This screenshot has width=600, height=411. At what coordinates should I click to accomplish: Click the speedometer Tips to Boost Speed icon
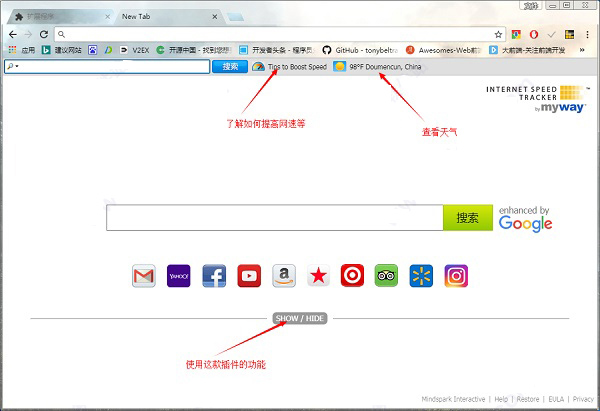pyautogui.click(x=258, y=67)
